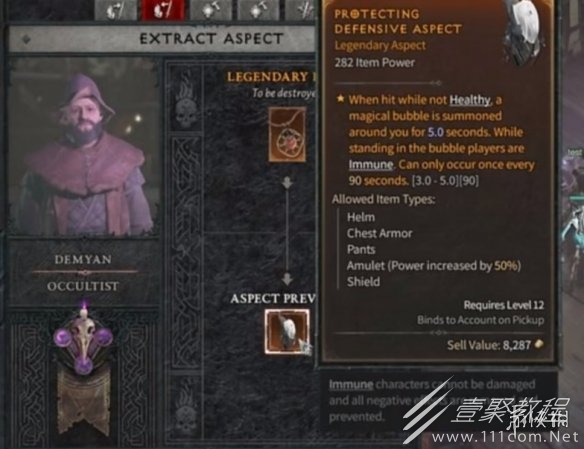The height and width of the screenshot is (449, 584).
Task: Click the lower skull ornament on the panel border
Action: [x=186, y=410]
